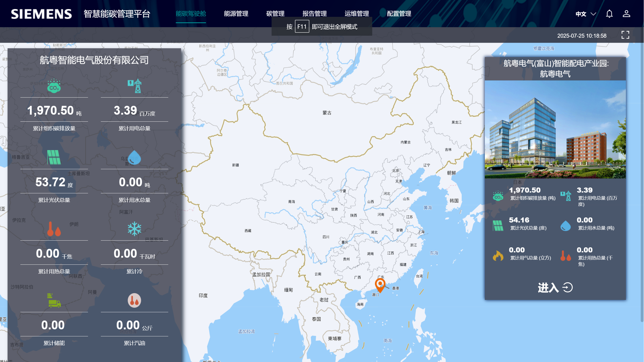Screen dimensions: 644x362
Task: Open the notification bell
Action: point(609,14)
